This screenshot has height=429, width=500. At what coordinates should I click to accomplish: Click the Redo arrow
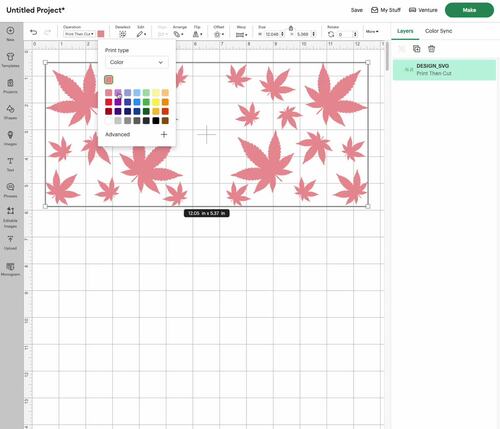point(47,32)
